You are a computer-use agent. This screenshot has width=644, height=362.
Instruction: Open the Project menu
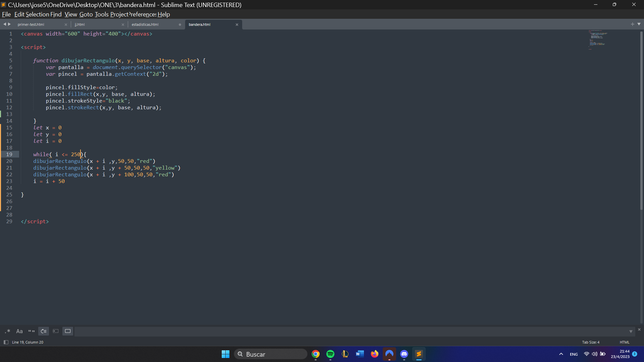119,14
